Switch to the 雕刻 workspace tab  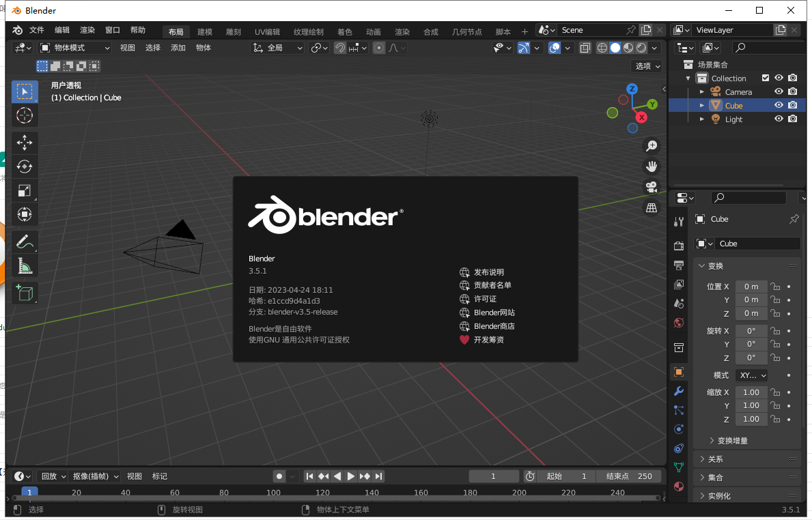coord(232,31)
